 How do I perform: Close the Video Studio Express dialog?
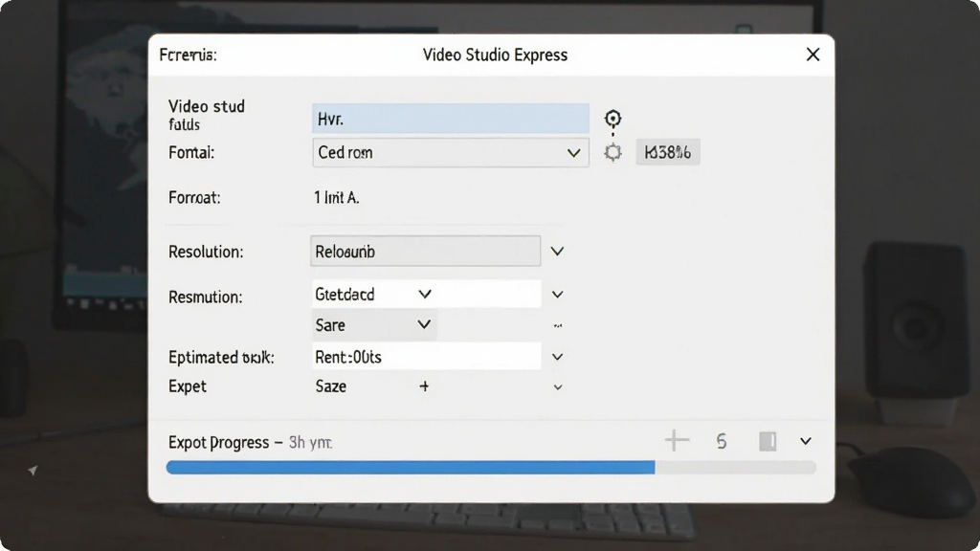pos(813,55)
